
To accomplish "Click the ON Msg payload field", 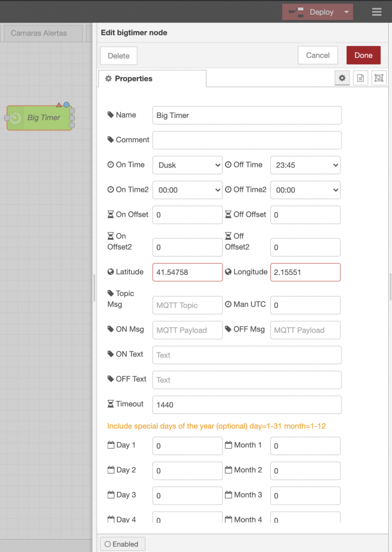I will [x=187, y=330].
